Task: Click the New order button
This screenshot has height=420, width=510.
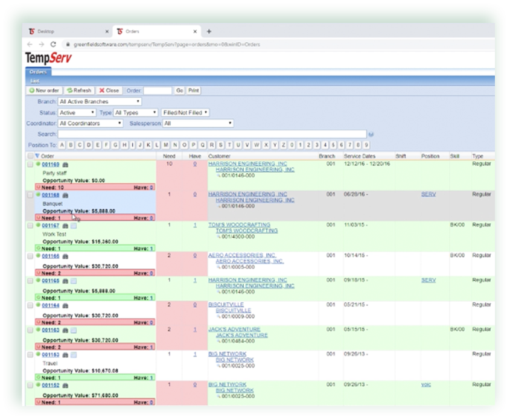Action: (x=44, y=91)
